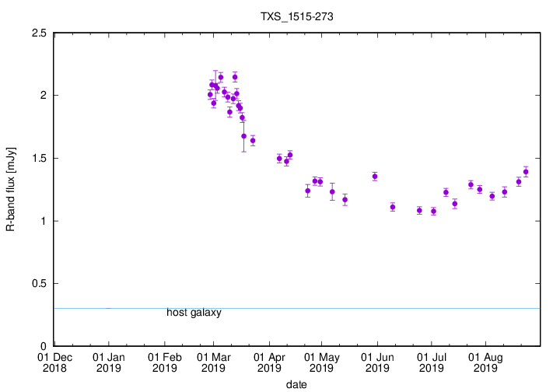Select the 01 Jan 2019 tick label
This screenshot has height=392, width=560.
tap(109, 363)
